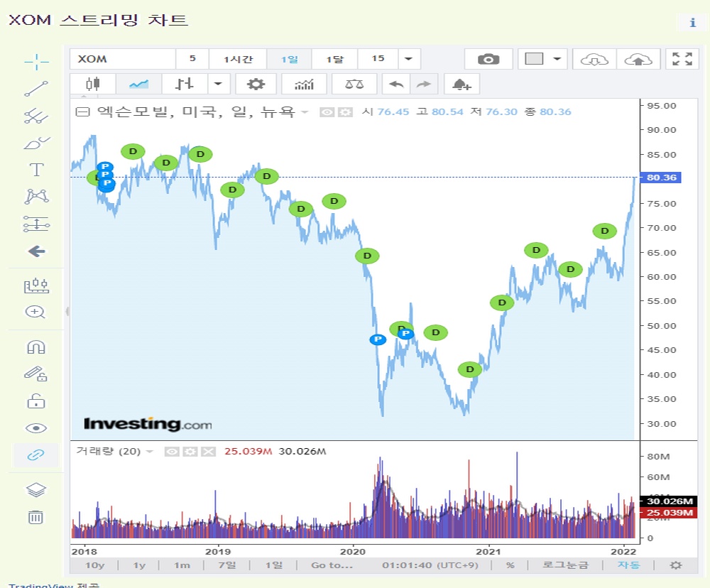This screenshot has height=588, width=710.
Task: Select the pitchfork drawing tool
Action: pos(36,116)
